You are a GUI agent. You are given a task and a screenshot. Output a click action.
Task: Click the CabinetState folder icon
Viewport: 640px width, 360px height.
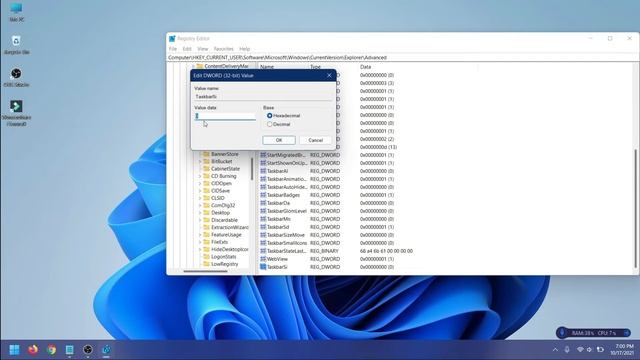pyautogui.click(x=207, y=169)
